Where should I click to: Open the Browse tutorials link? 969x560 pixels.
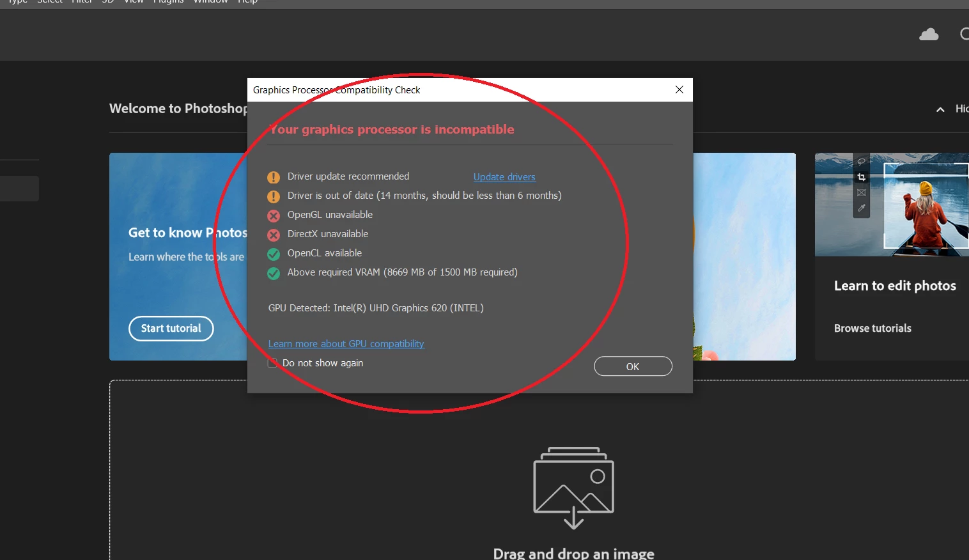[872, 329]
